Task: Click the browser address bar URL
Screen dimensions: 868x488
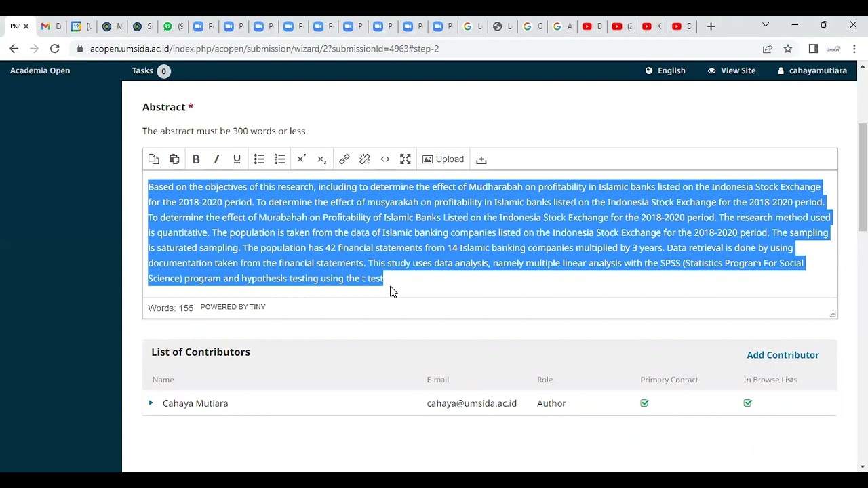Action: coord(264,49)
